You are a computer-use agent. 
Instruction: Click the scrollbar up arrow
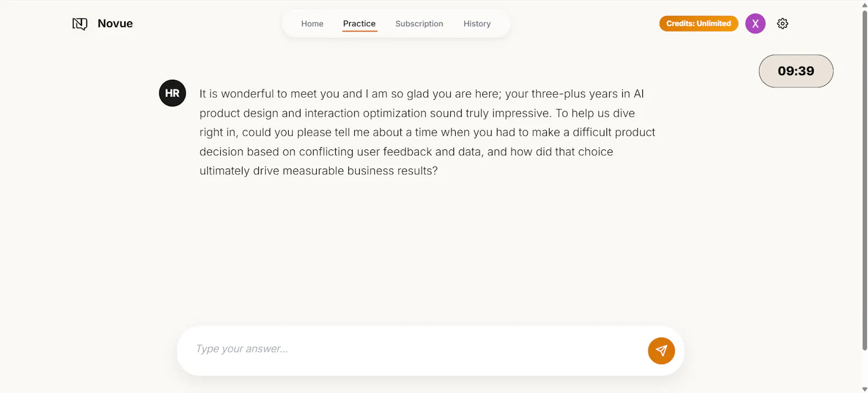pos(865,5)
